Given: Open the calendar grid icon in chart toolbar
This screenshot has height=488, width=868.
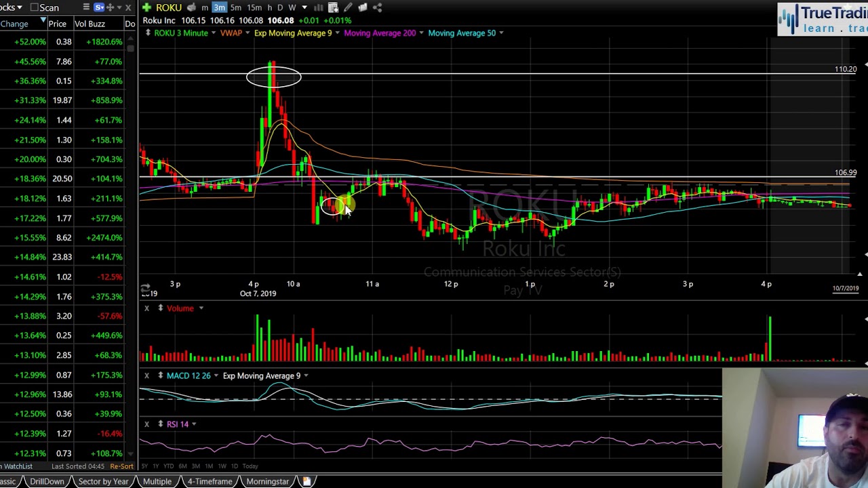Looking at the screenshot, I should point(333,7).
